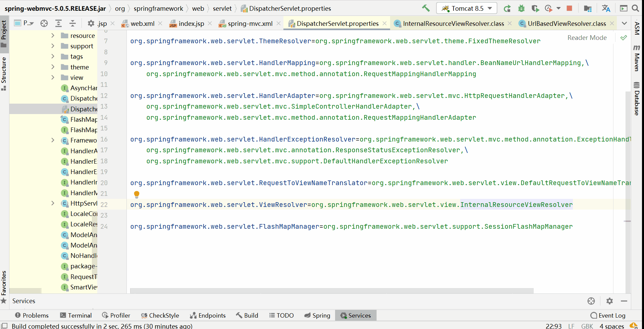Open Search Everywhere via the magnifier icon
The width and height of the screenshot is (644, 329).
click(x=636, y=8)
